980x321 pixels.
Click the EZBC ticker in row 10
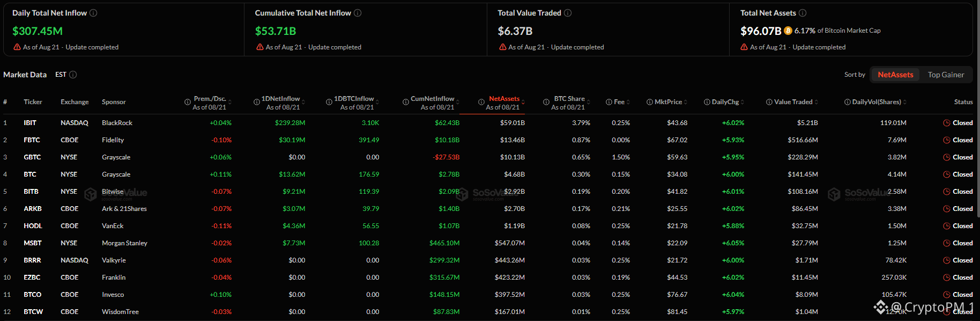[32, 278]
